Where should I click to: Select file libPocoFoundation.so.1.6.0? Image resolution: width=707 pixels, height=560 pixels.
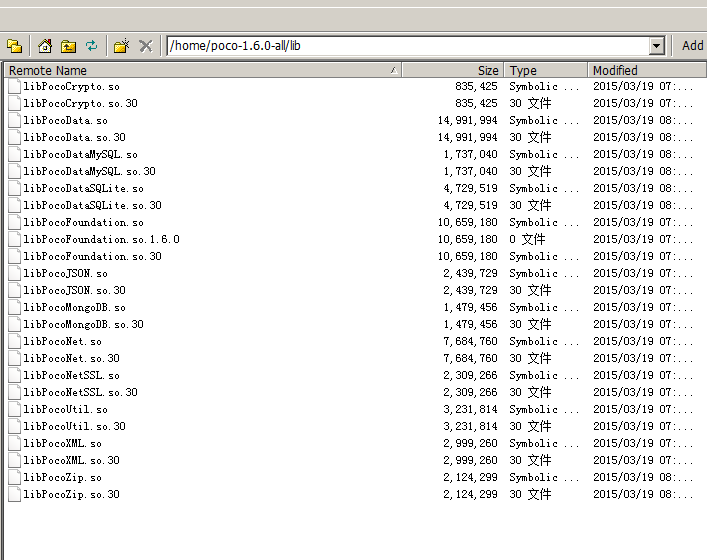pos(101,239)
